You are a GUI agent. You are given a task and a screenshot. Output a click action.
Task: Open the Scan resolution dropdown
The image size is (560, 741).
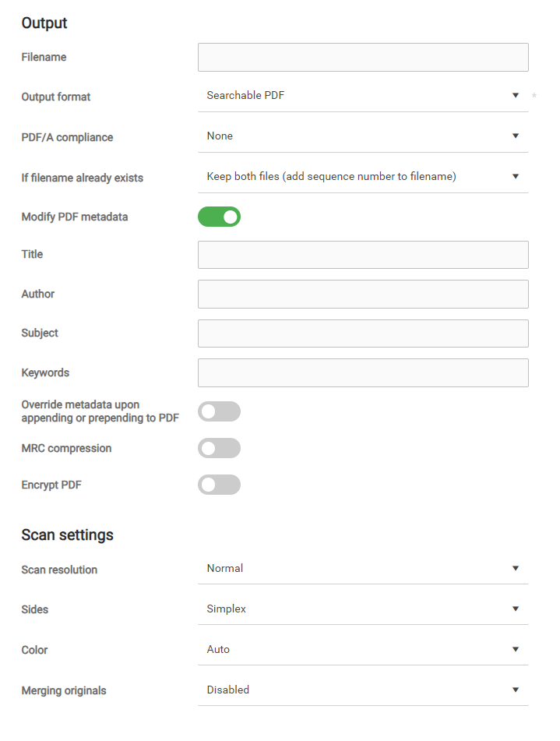click(358, 569)
